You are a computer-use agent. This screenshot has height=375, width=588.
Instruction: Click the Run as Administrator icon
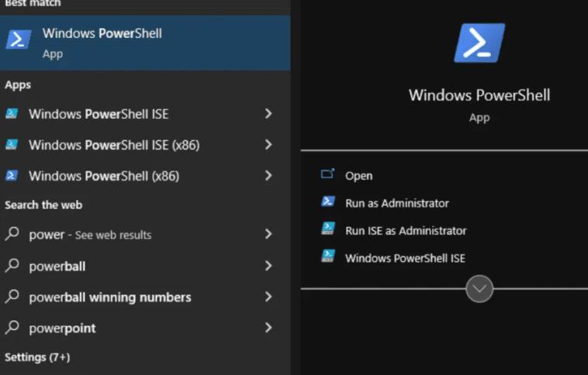click(x=328, y=202)
